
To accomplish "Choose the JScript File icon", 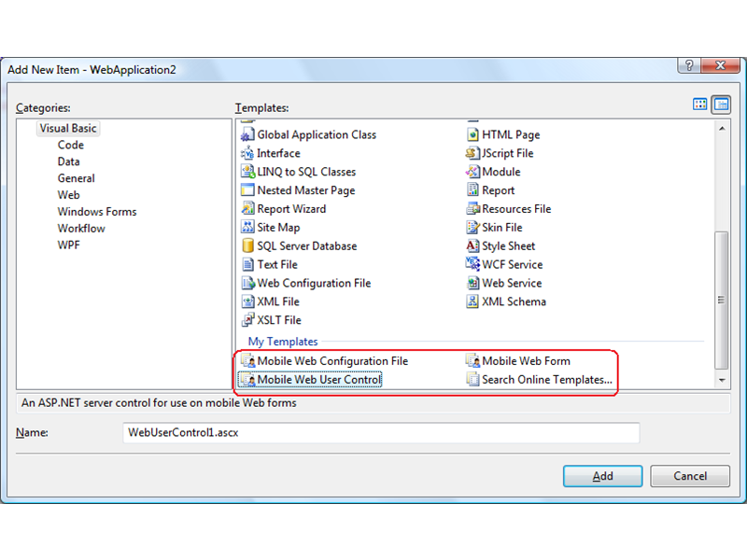I will pyautogui.click(x=472, y=153).
